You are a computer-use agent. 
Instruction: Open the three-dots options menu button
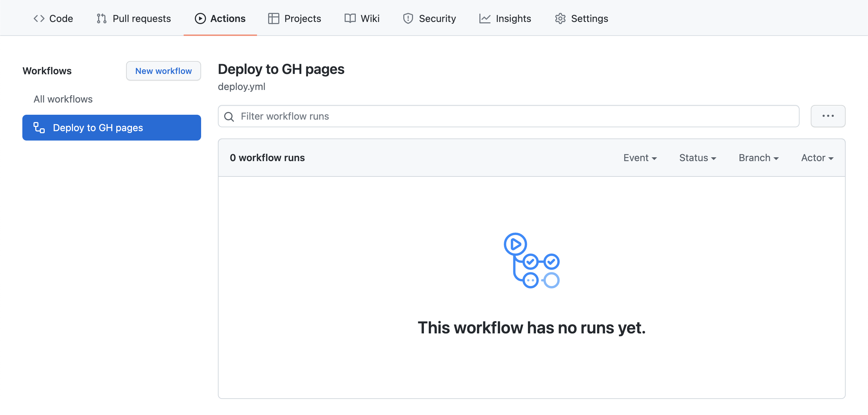click(828, 116)
